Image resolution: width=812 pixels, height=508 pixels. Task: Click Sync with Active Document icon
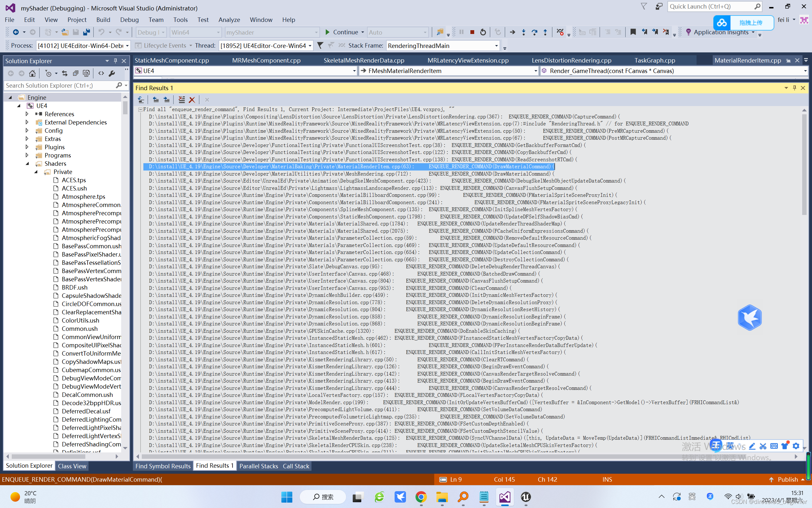point(65,73)
